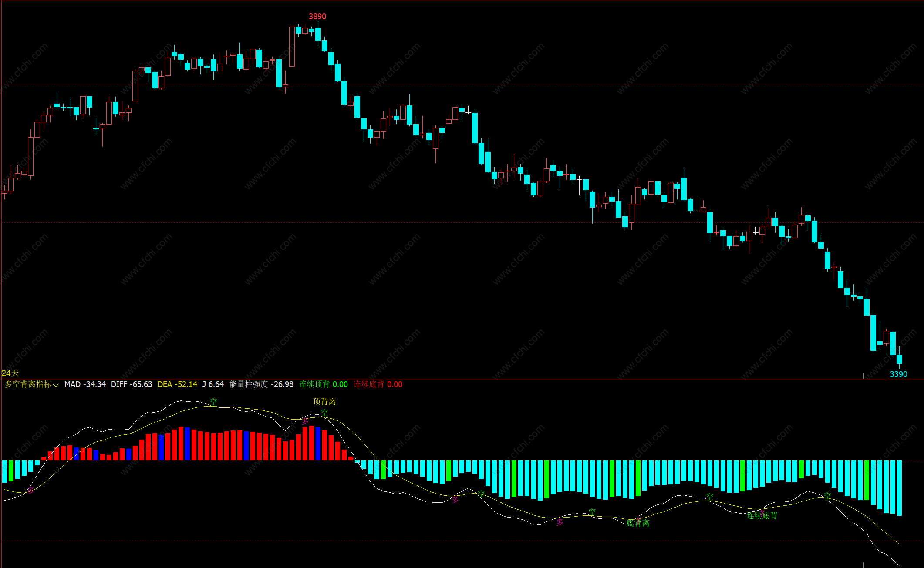Click the yellow 顶背离 divergence marker
Image resolution: width=924 pixels, height=568 pixels.
(324, 401)
